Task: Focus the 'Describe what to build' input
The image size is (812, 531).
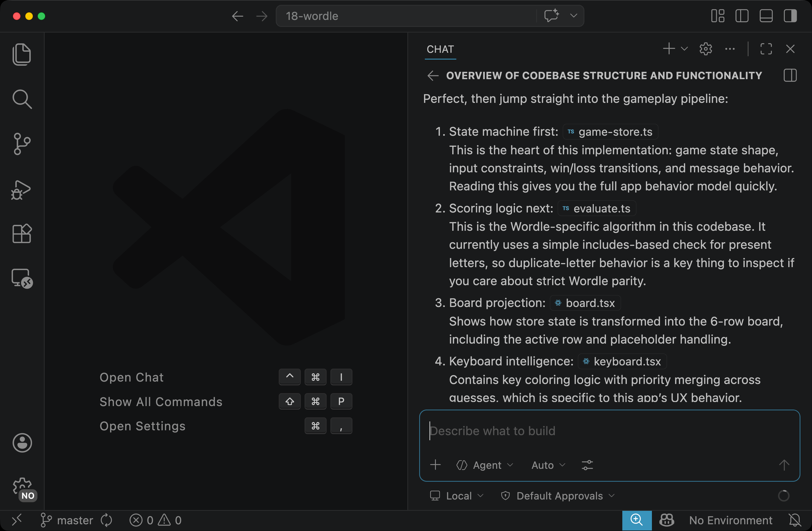Action: click(609, 431)
